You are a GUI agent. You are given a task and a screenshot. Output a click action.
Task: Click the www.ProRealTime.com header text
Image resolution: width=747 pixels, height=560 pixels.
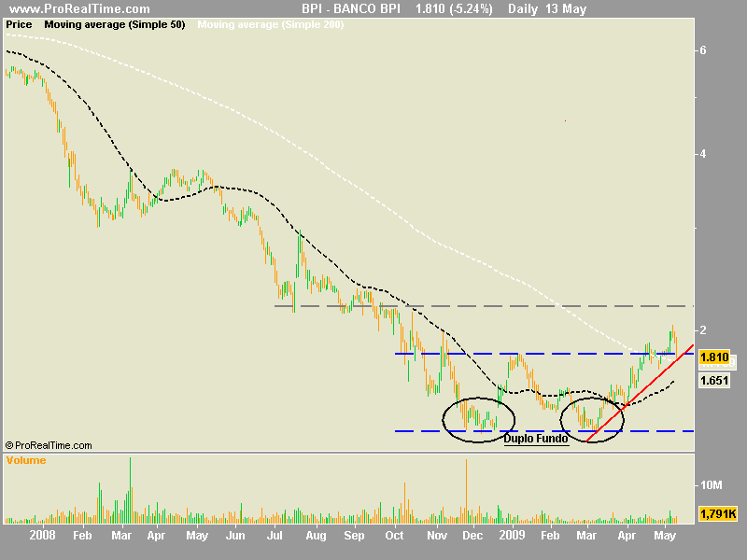(x=79, y=9)
